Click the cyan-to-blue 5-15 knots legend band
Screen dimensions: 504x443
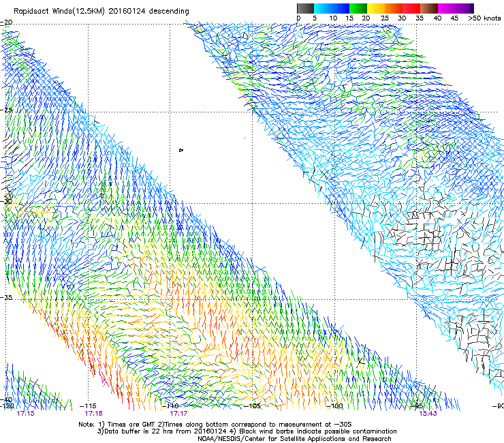click(332, 8)
